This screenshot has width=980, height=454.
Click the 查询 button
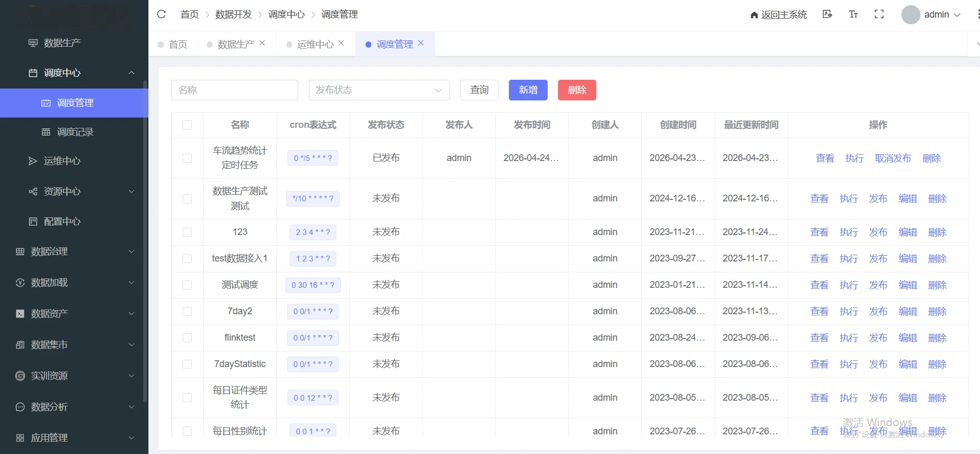click(x=479, y=90)
